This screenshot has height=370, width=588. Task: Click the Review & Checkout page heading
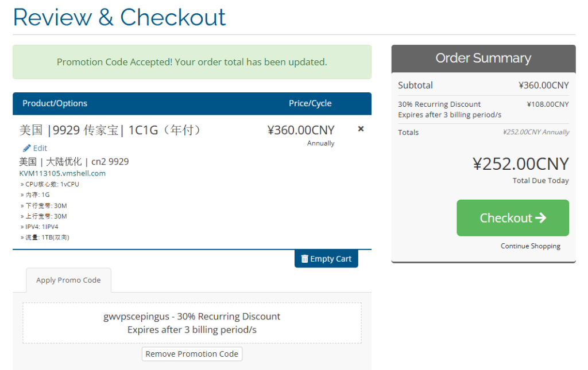[119, 18]
